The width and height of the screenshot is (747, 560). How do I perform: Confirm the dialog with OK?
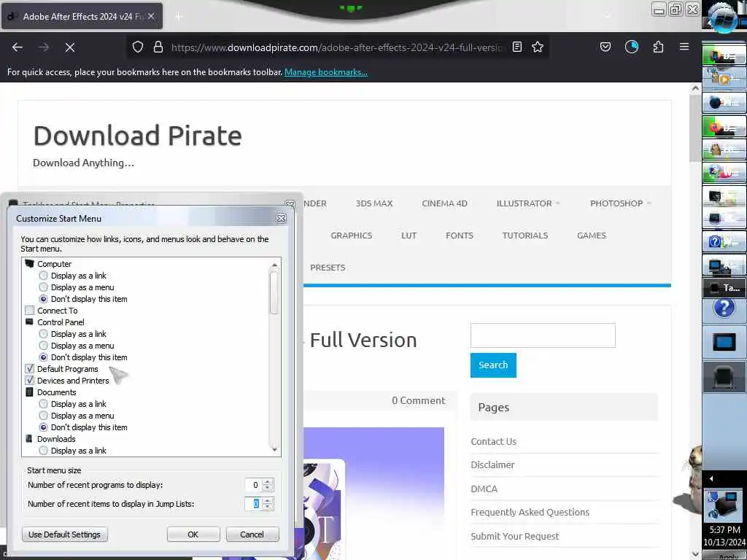pyautogui.click(x=193, y=534)
